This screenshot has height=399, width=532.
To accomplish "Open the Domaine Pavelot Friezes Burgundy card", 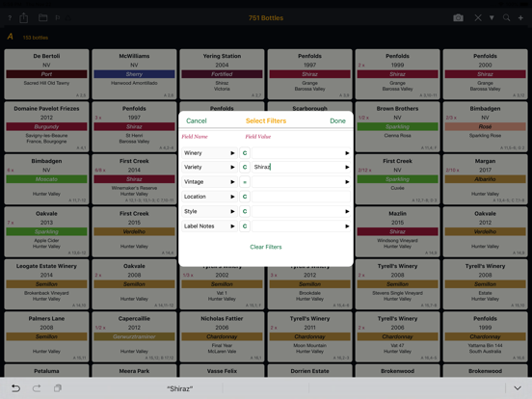I will pyautogui.click(x=46, y=126).
